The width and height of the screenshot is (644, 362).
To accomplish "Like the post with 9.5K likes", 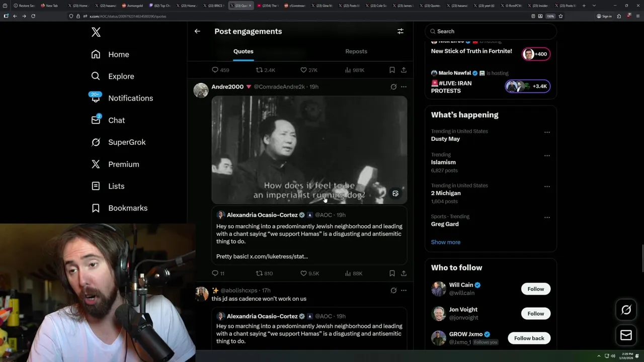I will pyautogui.click(x=309, y=274).
